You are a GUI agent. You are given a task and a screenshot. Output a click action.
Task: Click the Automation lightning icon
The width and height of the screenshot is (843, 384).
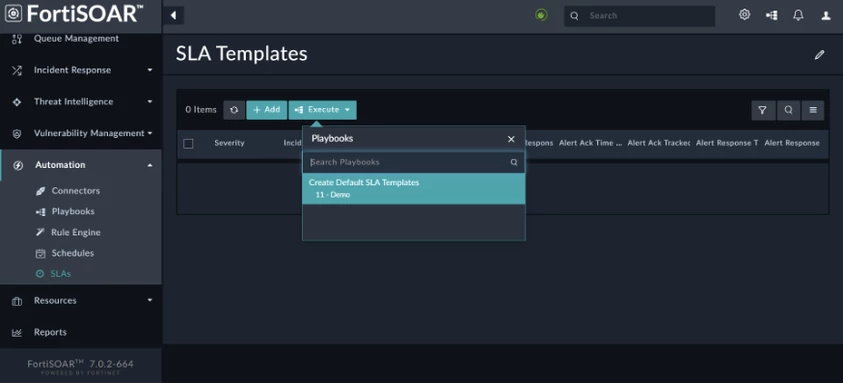[x=18, y=165]
